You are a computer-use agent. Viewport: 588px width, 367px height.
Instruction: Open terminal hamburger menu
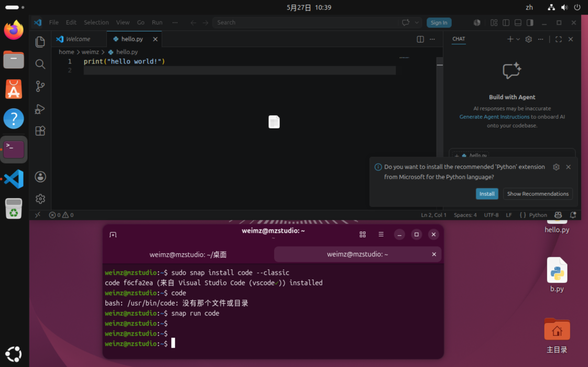pyautogui.click(x=381, y=234)
